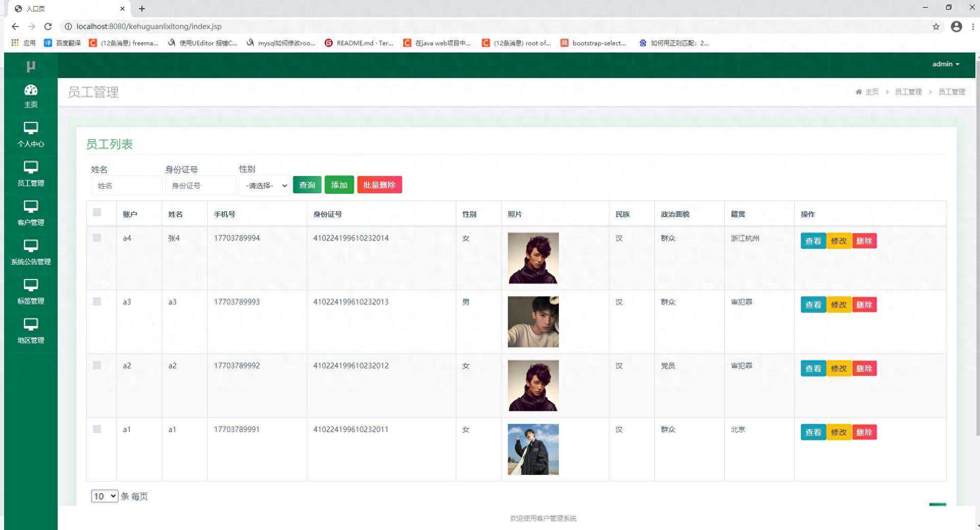Reload the browser page
The width and height of the screenshot is (980, 530).
click(x=48, y=27)
